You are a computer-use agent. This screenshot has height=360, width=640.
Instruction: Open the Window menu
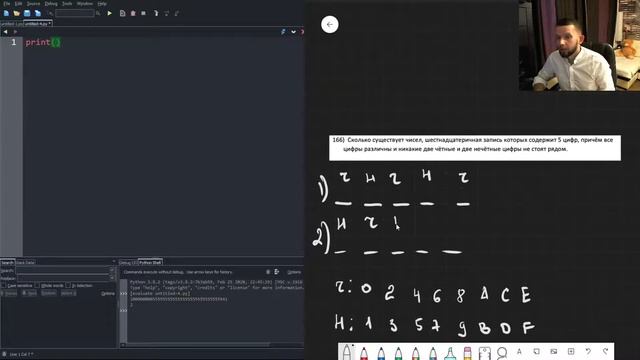tap(85, 4)
